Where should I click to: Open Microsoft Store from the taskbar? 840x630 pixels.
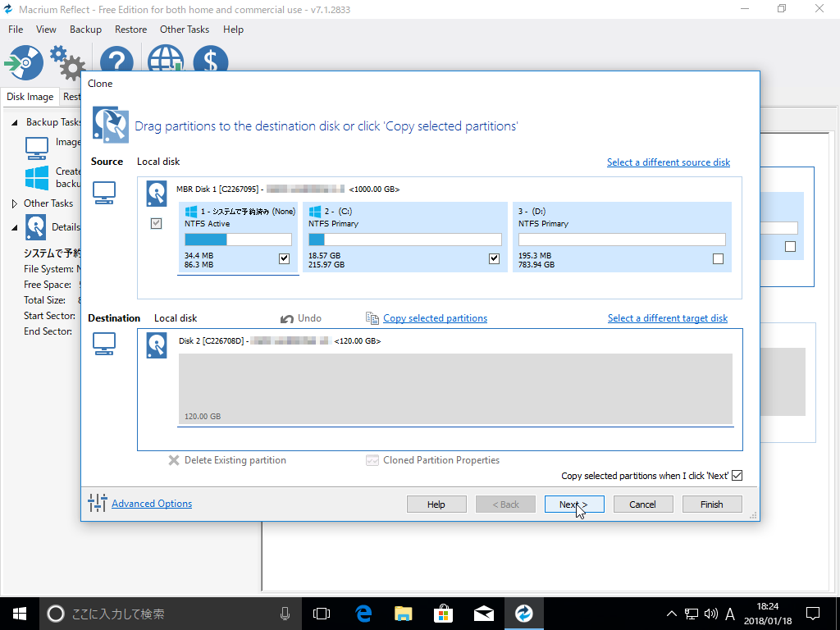tap(444, 614)
